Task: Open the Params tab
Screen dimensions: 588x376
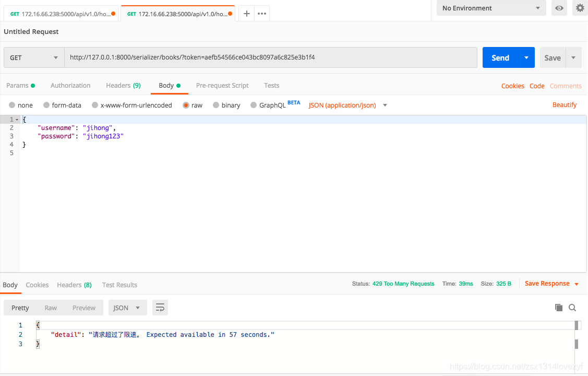Action: 20,86
